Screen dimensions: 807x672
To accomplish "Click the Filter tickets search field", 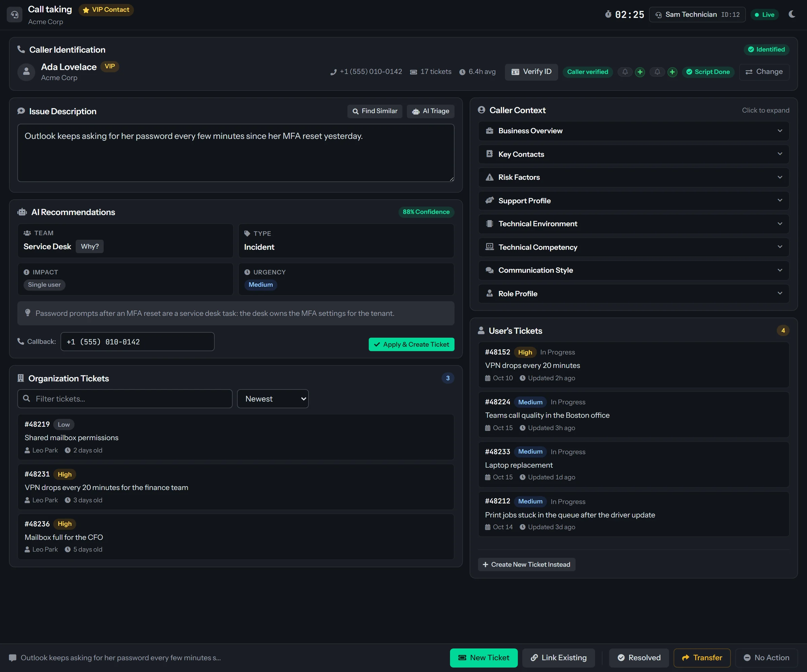I will pyautogui.click(x=125, y=399).
